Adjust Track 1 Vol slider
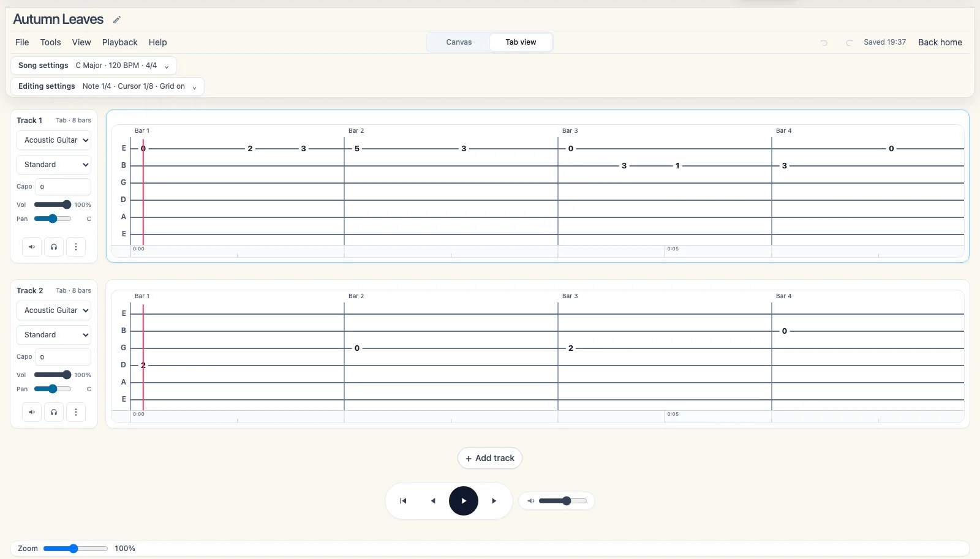980x559 pixels. [53, 204]
